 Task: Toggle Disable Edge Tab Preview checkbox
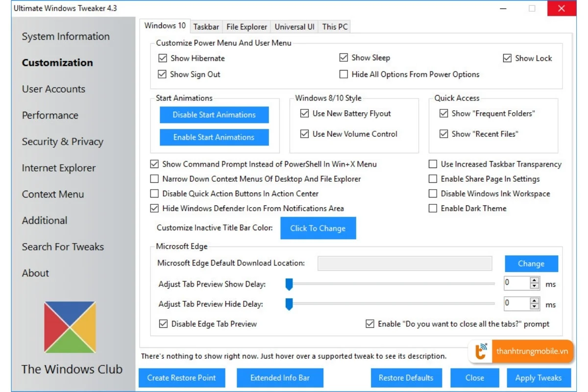point(163,324)
